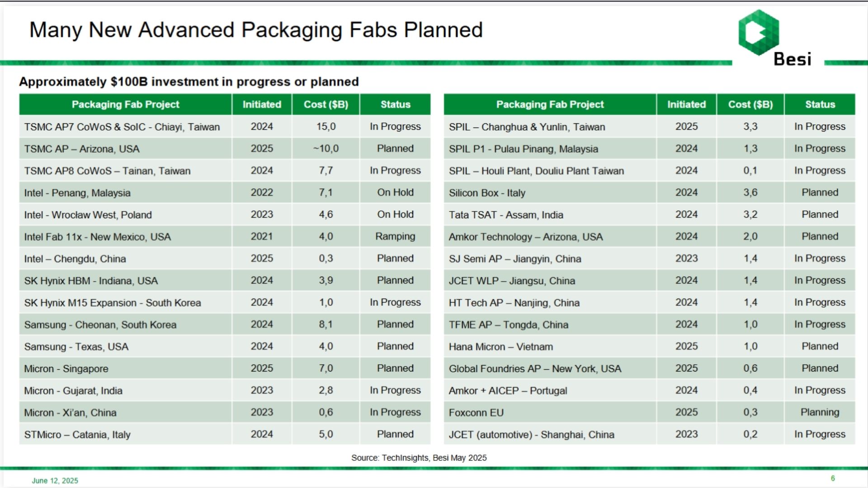Click the Besi logo icon
This screenshot has height=488, width=868.
pos(759,33)
